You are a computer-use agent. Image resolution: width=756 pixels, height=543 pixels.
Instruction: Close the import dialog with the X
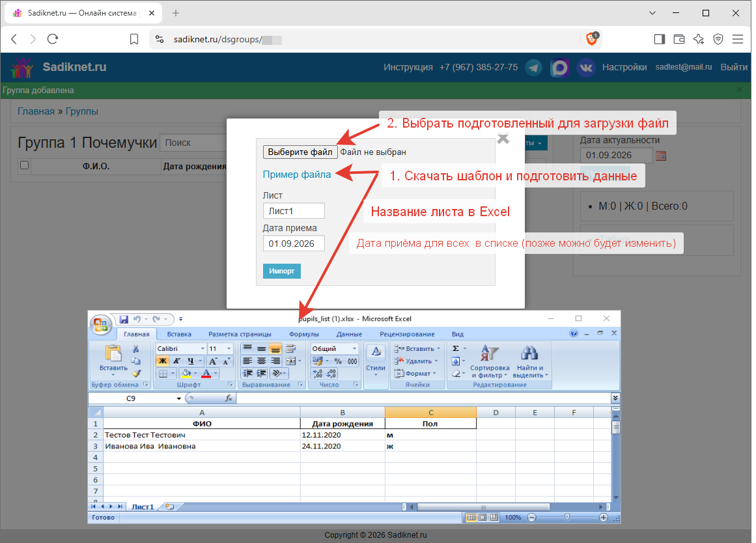[503, 139]
